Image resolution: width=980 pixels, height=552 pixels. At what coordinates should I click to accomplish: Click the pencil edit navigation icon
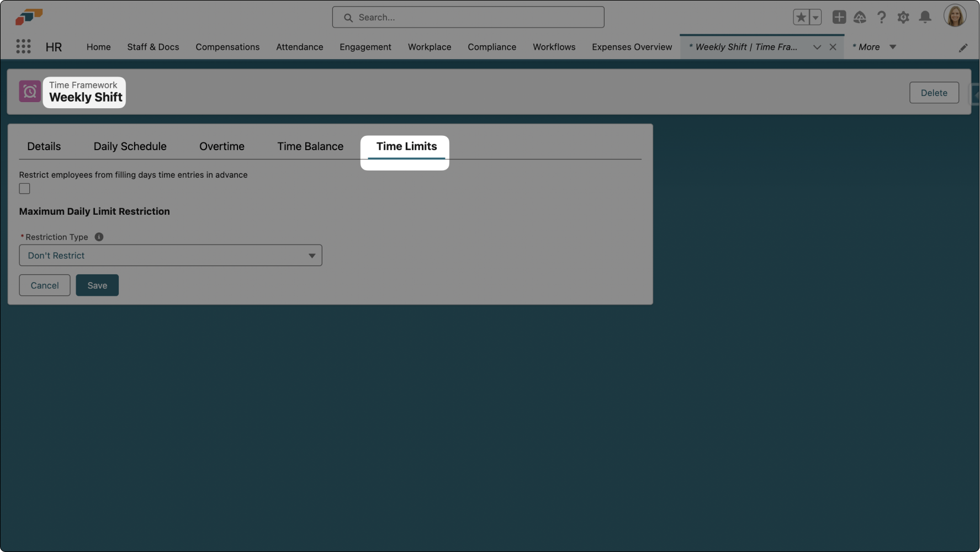coord(963,48)
